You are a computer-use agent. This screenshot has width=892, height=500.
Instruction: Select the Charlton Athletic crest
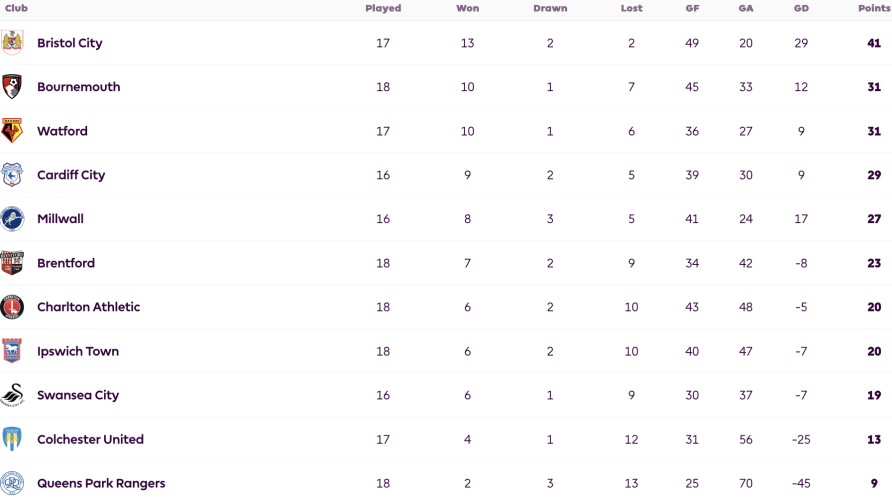point(12,307)
